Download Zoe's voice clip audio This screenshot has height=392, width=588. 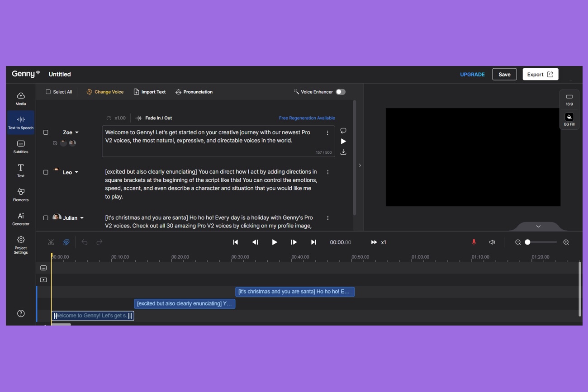tap(343, 152)
